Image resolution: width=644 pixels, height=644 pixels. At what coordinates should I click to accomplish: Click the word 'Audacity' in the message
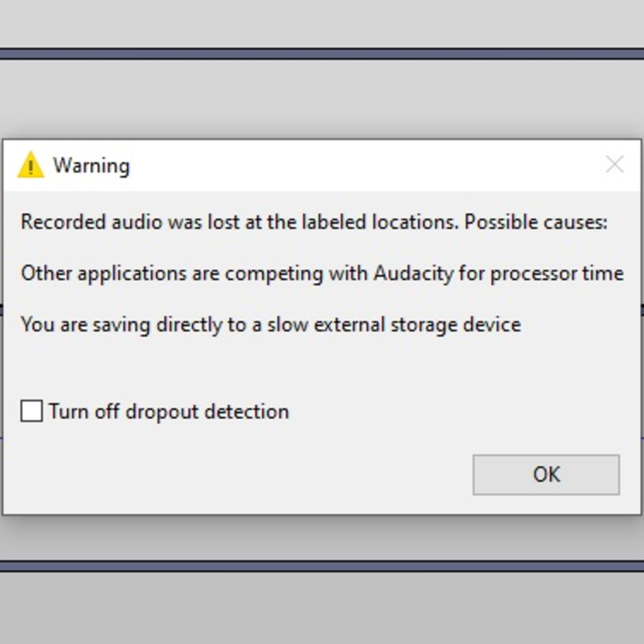(413, 274)
